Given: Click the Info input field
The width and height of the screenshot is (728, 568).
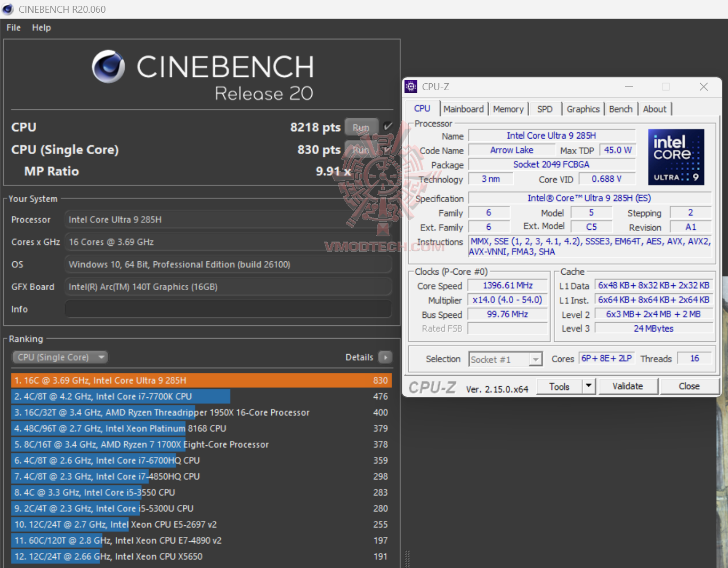Looking at the screenshot, I should coord(228,309).
